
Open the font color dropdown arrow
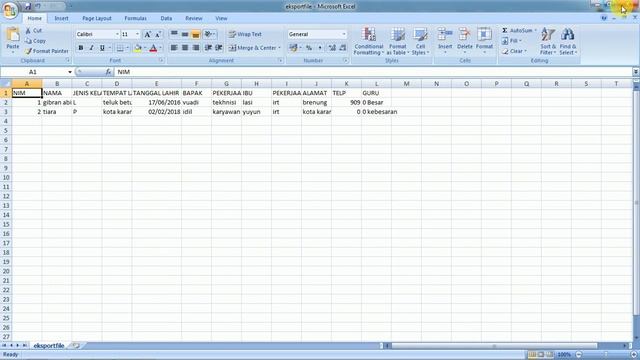tap(160, 48)
